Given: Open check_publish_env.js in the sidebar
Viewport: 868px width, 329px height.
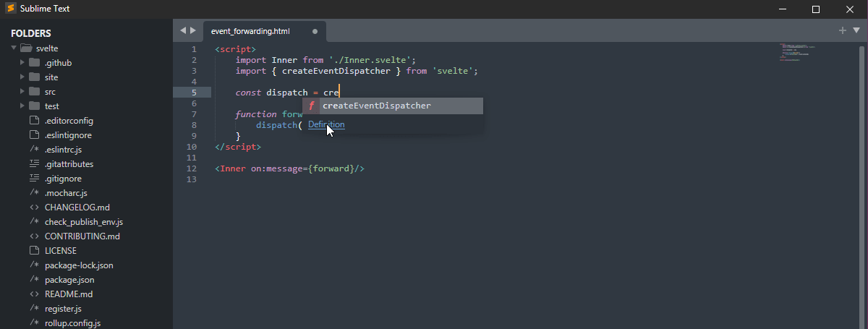Looking at the screenshot, I should [x=84, y=222].
